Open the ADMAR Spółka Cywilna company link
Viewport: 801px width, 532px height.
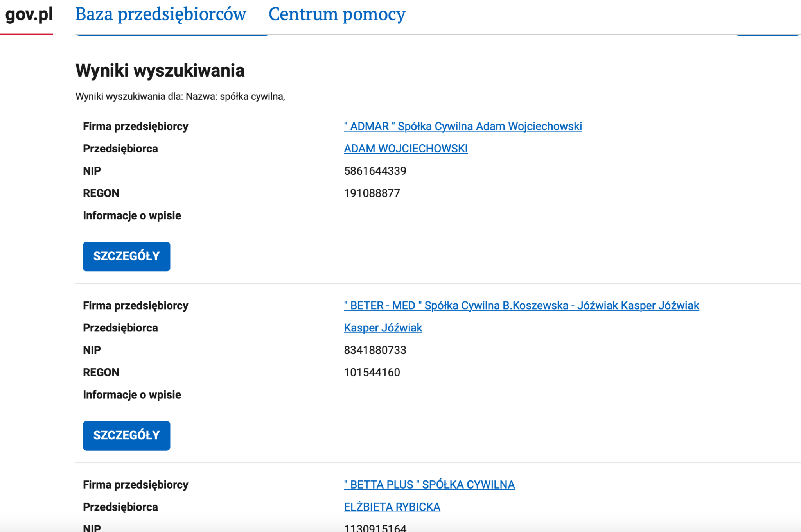(462, 126)
